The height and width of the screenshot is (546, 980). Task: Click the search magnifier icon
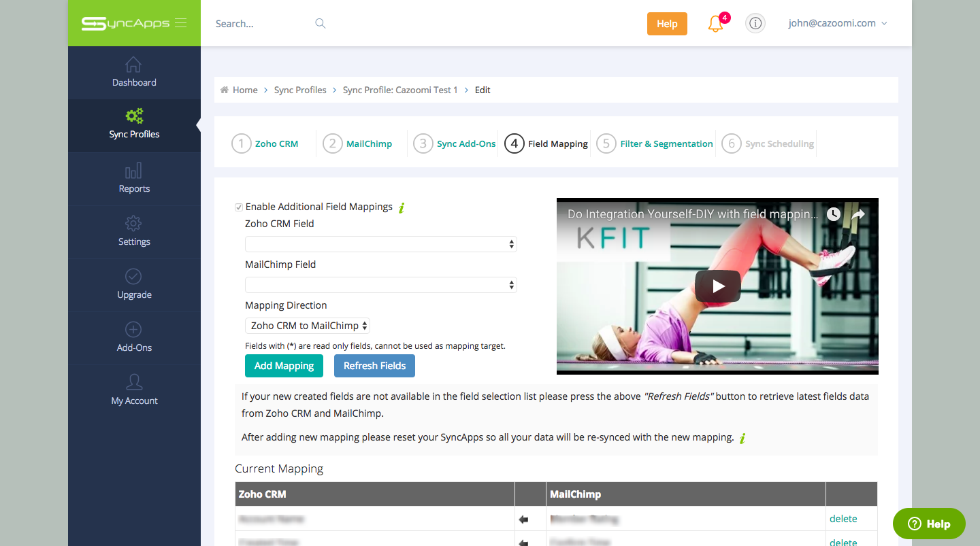[321, 23]
